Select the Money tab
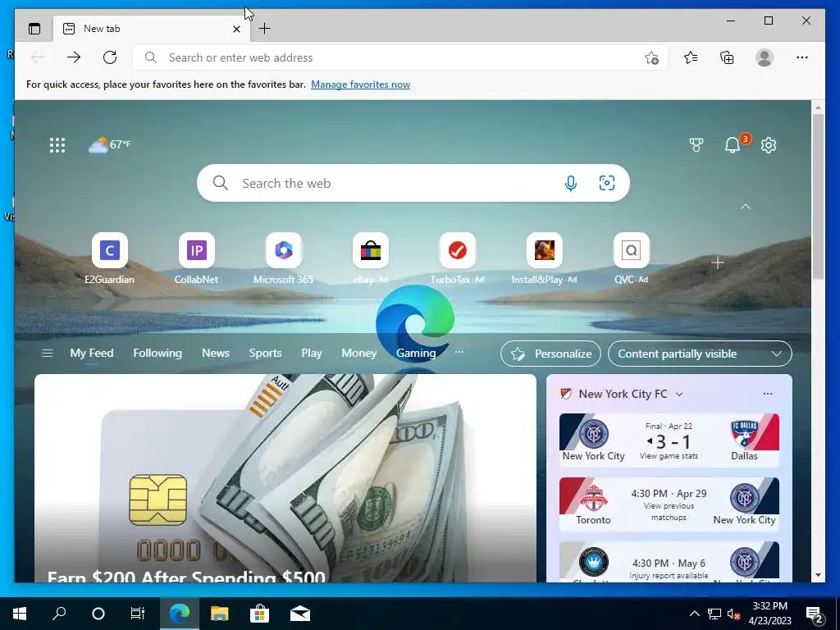Viewport: 840px width, 630px height. (x=359, y=353)
